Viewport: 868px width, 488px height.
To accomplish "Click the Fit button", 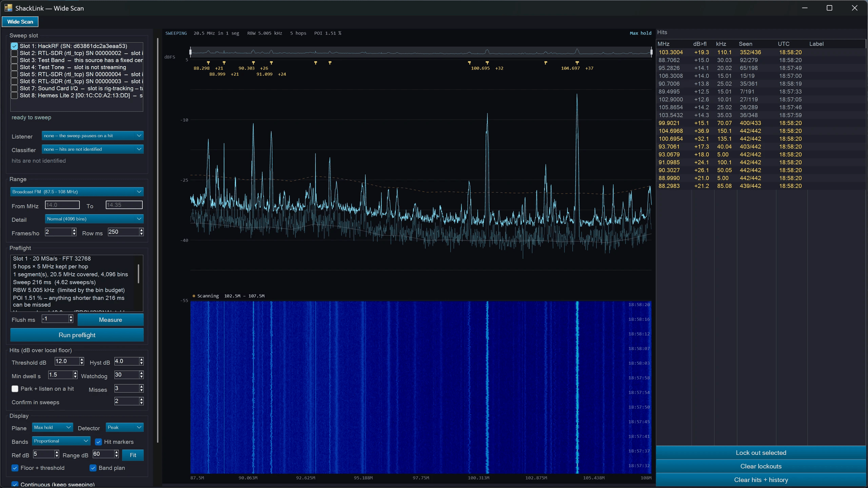I will [133, 455].
